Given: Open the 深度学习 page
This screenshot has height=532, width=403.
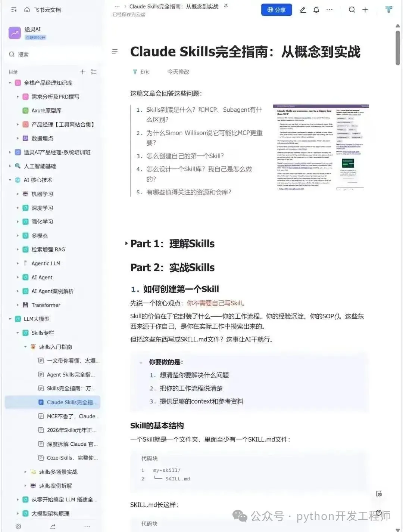Looking at the screenshot, I should click(42, 208).
